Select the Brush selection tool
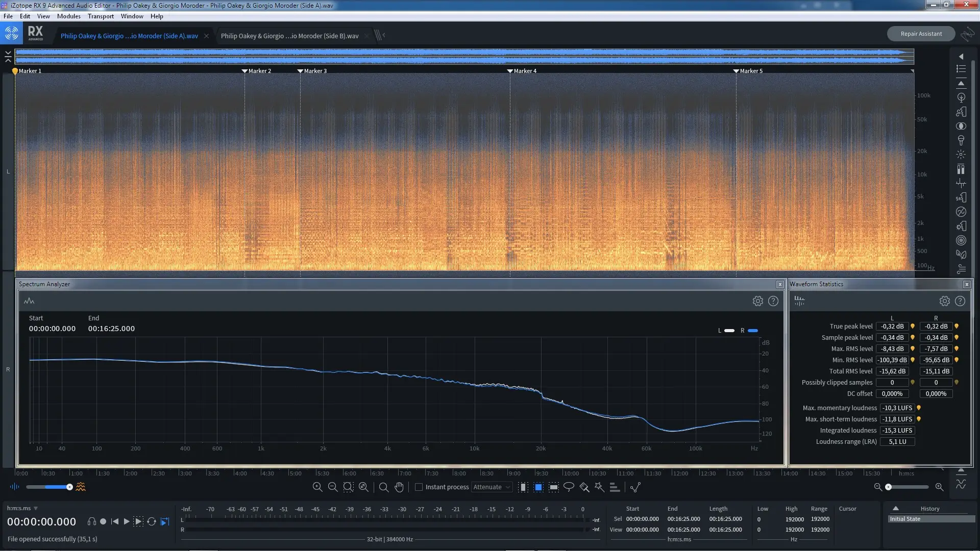Screen dimensions: 980x551 584,487
